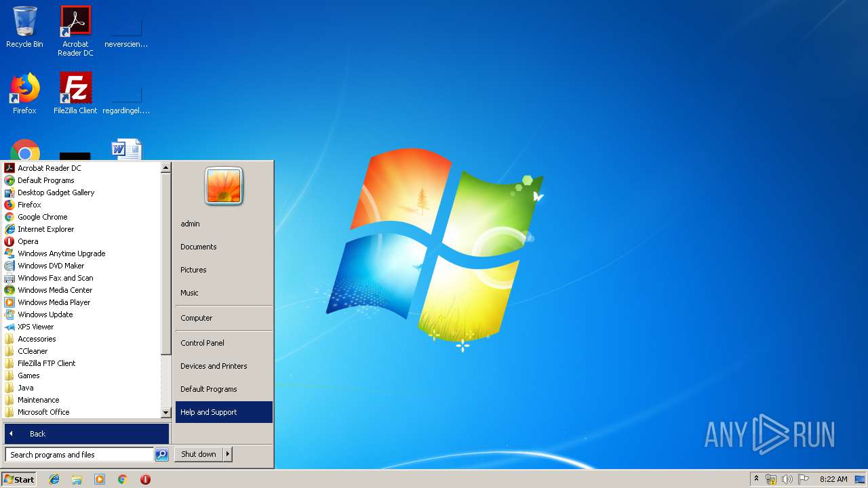This screenshot has height=488, width=868.
Task: Click the search magnifier button
Action: [161, 455]
